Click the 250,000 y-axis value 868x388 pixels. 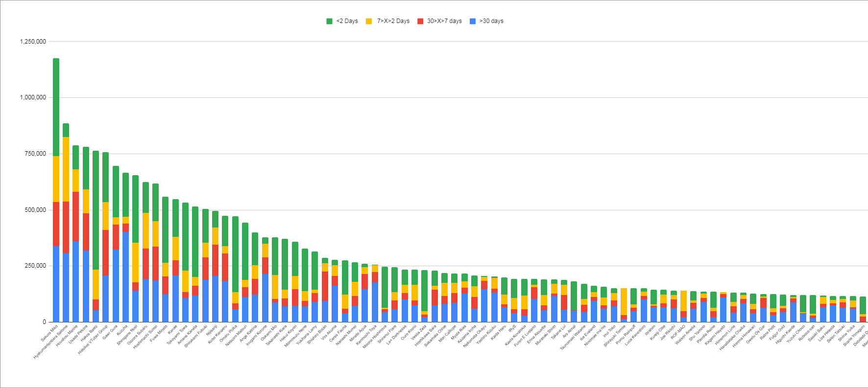pyautogui.click(x=35, y=266)
